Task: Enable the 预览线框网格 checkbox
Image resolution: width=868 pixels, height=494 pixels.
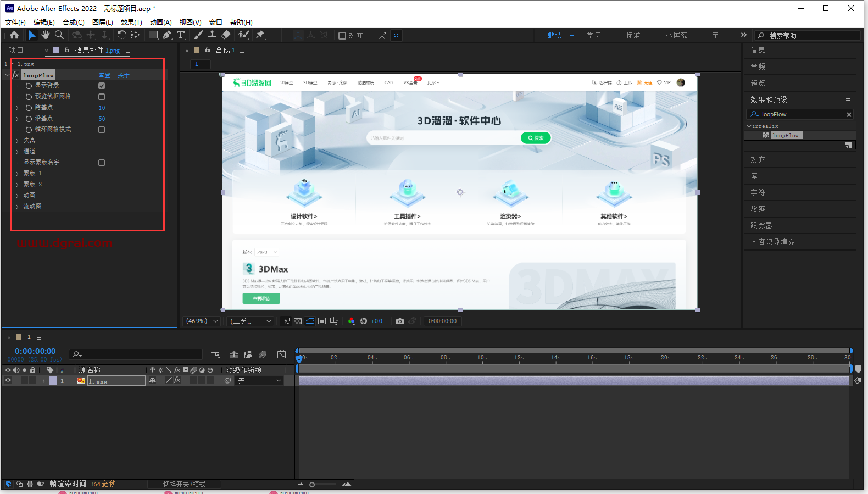Action: point(102,97)
